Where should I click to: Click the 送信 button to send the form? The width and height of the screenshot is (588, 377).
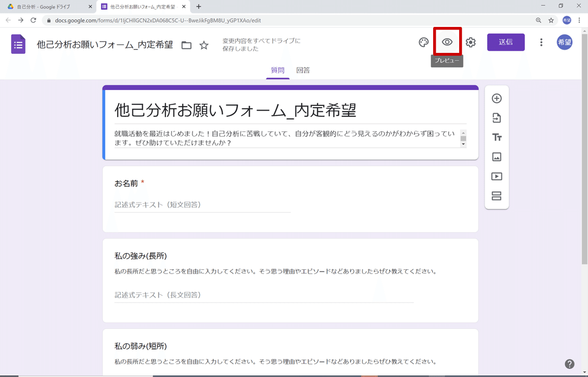click(506, 42)
